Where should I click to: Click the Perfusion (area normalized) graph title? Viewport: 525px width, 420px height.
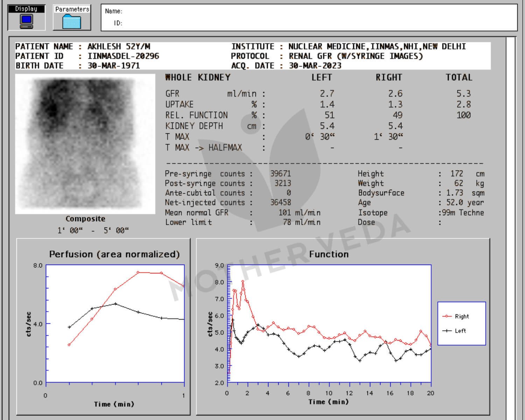pyautogui.click(x=114, y=254)
